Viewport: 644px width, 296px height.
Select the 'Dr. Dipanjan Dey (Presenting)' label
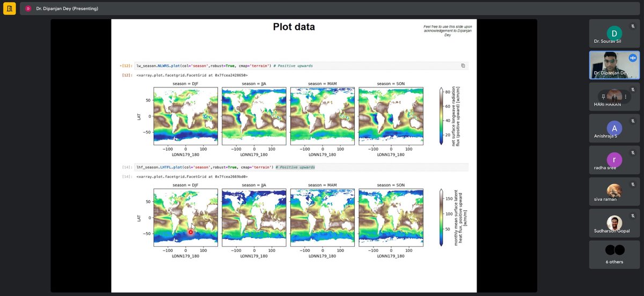point(67,9)
